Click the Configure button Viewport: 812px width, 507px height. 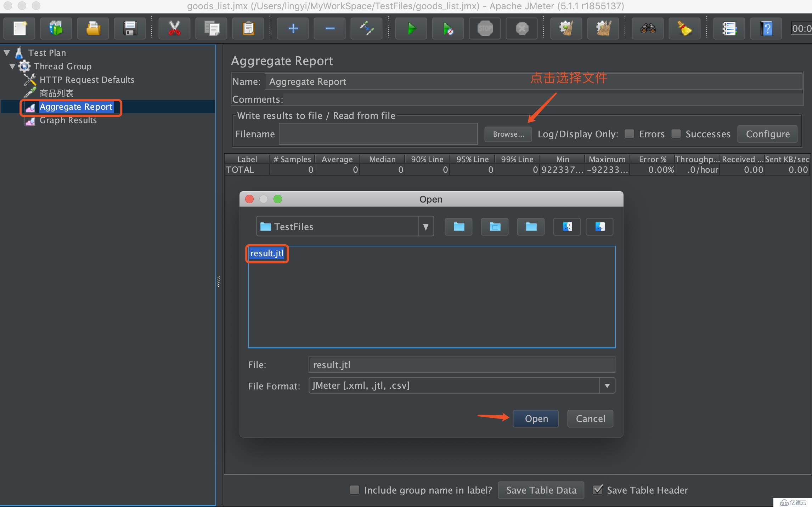768,134
